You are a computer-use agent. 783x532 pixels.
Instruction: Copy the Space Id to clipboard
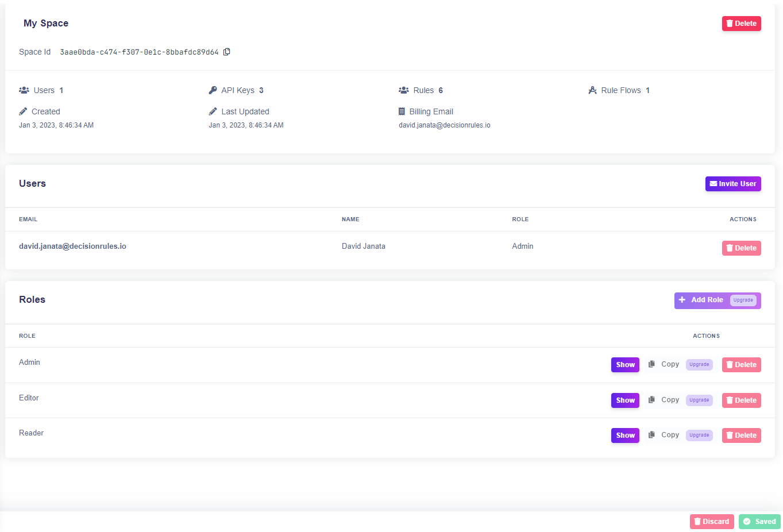227,52
